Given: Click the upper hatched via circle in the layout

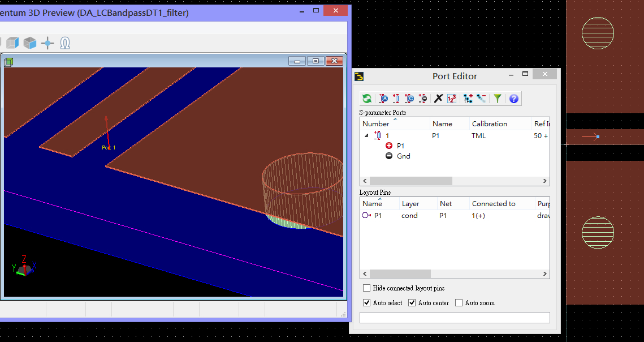Looking at the screenshot, I should coord(598,33).
